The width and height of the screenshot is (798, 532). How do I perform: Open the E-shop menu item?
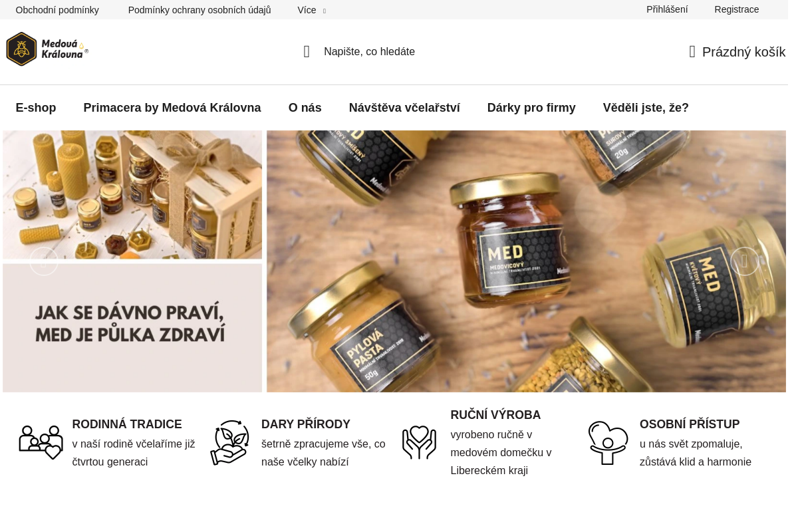click(x=36, y=108)
